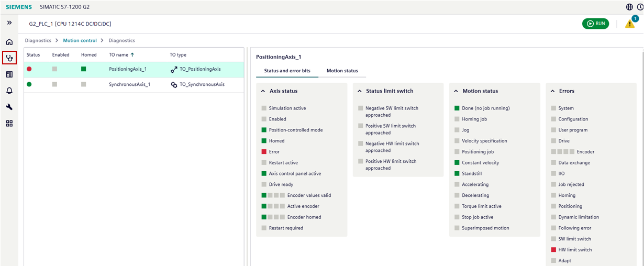Open the notifications bell in sidebar
Screen dimensions: 644x266
9,91
